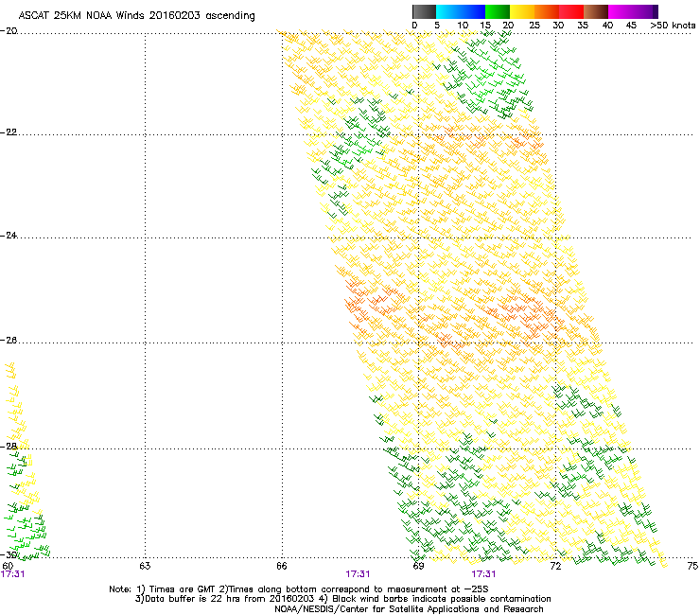700x615 pixels.
Task: Pick the green 15-20 knots color segment
Action: 498,11
